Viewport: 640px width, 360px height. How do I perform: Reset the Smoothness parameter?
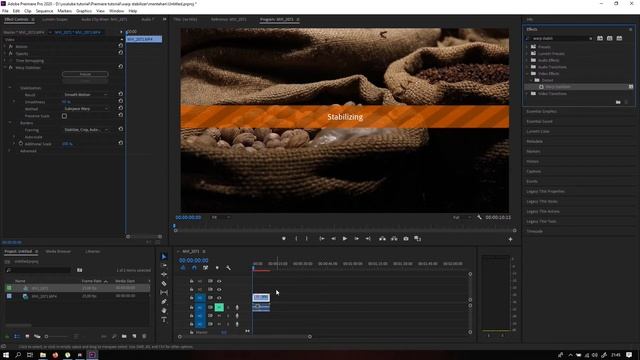point(121,101)
